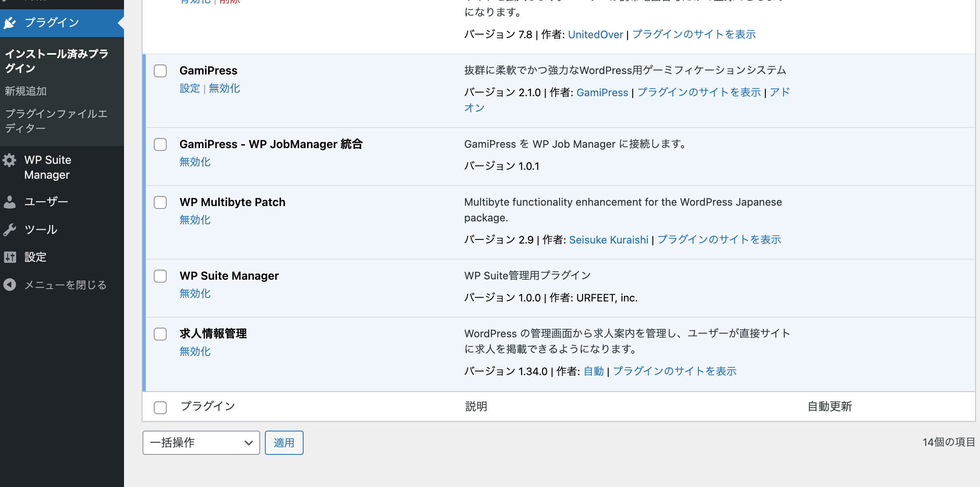Check the GamiPress - WP JobManager checkbox
The height and width of the screenshot is (487, 980).
[160, 144]
